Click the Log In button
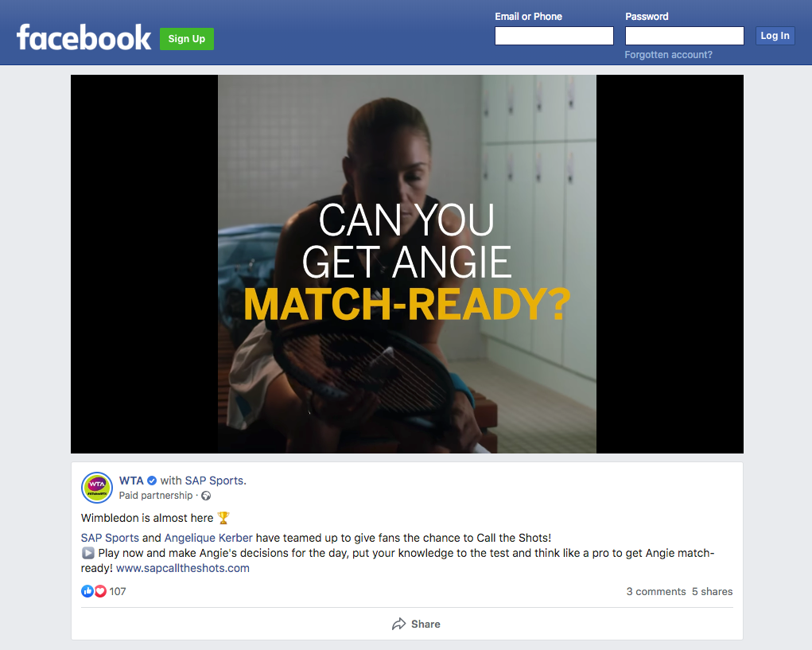The image size is (812, 650). click(x=775, y=36)
